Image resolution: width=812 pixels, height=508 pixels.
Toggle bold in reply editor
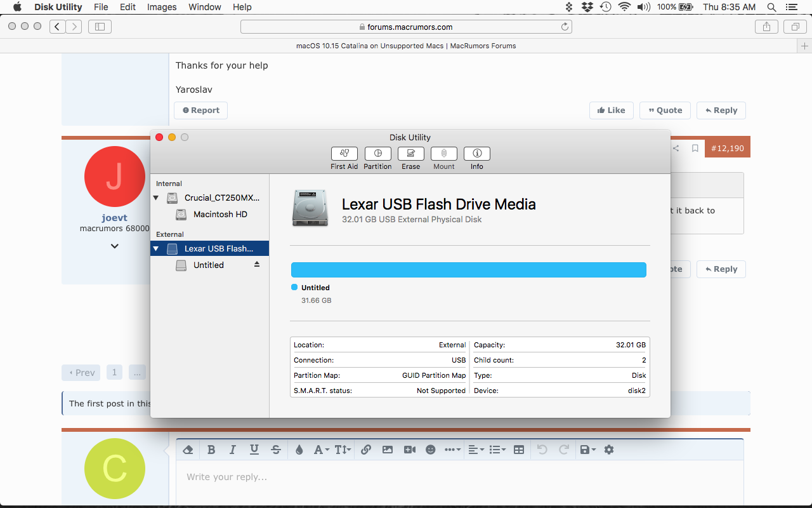pyautogui.click(x=211, y=450)
